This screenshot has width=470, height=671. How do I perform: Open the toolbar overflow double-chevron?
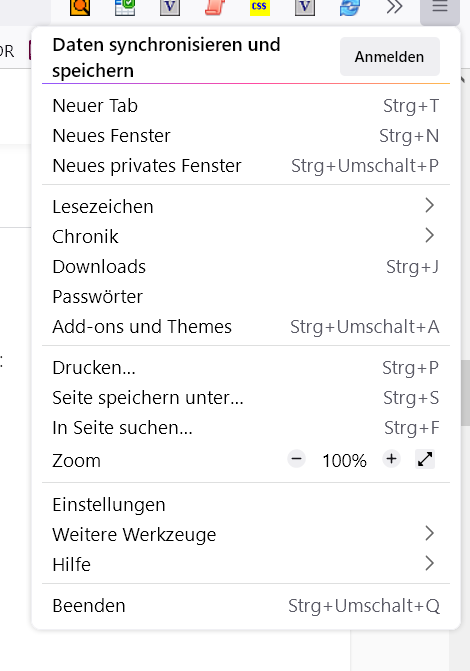[394, 7]
